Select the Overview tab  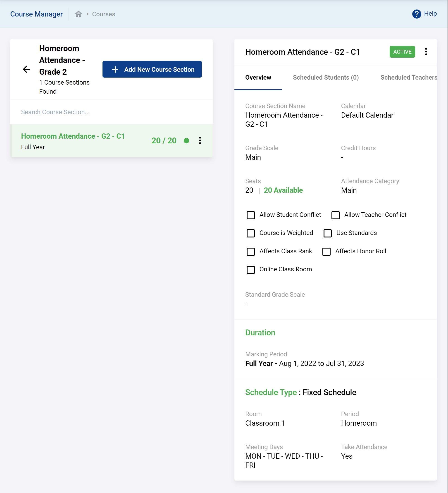(258, 78)
